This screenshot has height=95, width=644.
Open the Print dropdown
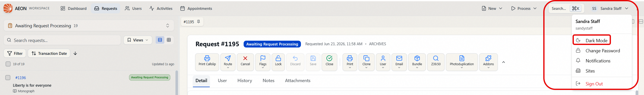350,62
